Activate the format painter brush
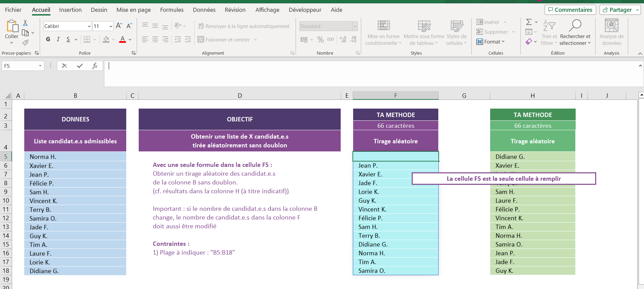Screen dimensions: 644x289 [x=25, y=42]
